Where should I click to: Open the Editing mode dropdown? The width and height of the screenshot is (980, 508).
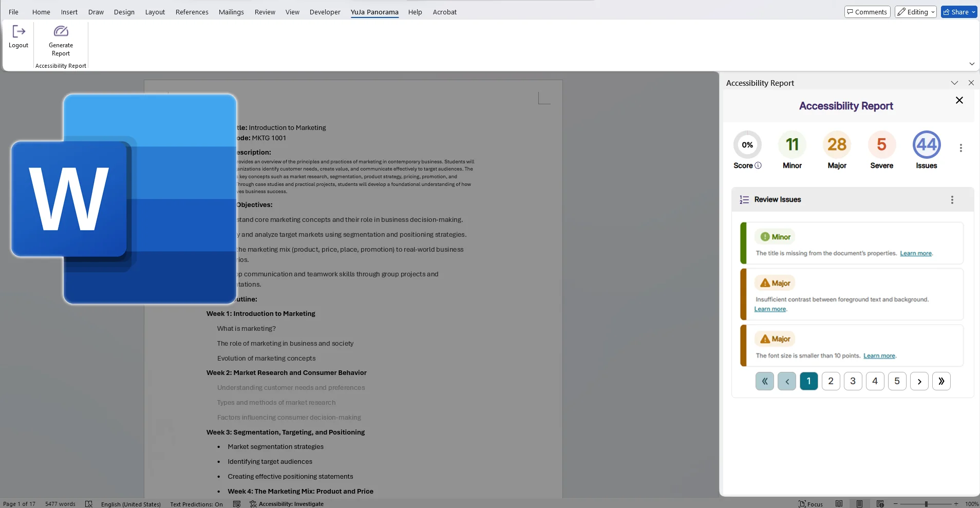coord(916,12)
